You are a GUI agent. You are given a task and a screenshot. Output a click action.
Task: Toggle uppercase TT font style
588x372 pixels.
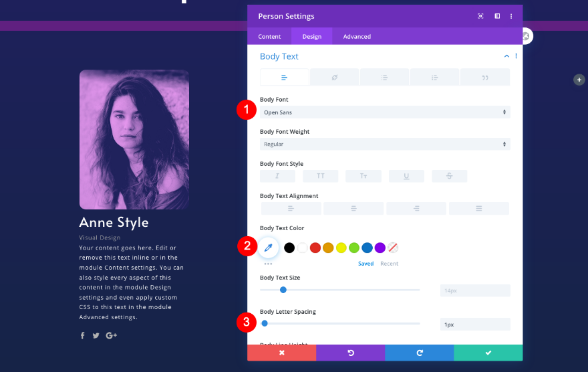click(x=321, y=176)
